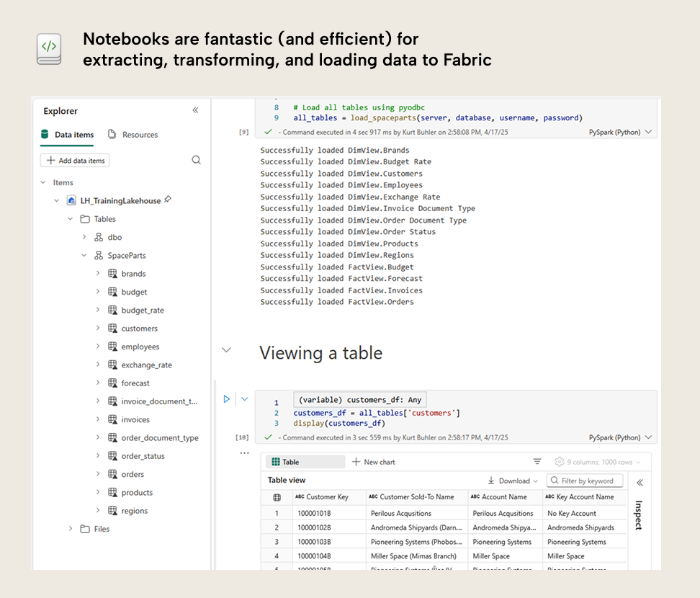Run the customers_df notebook cell

[227, 398]
